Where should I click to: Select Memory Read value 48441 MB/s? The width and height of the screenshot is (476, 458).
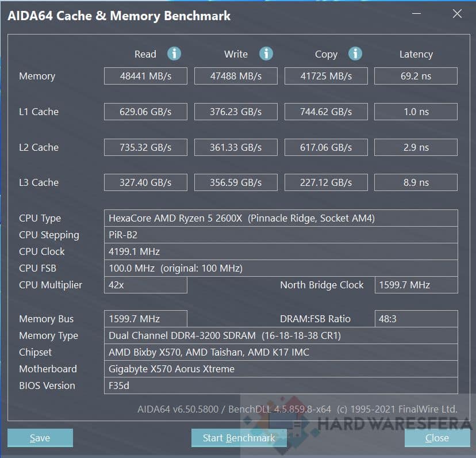145,76
